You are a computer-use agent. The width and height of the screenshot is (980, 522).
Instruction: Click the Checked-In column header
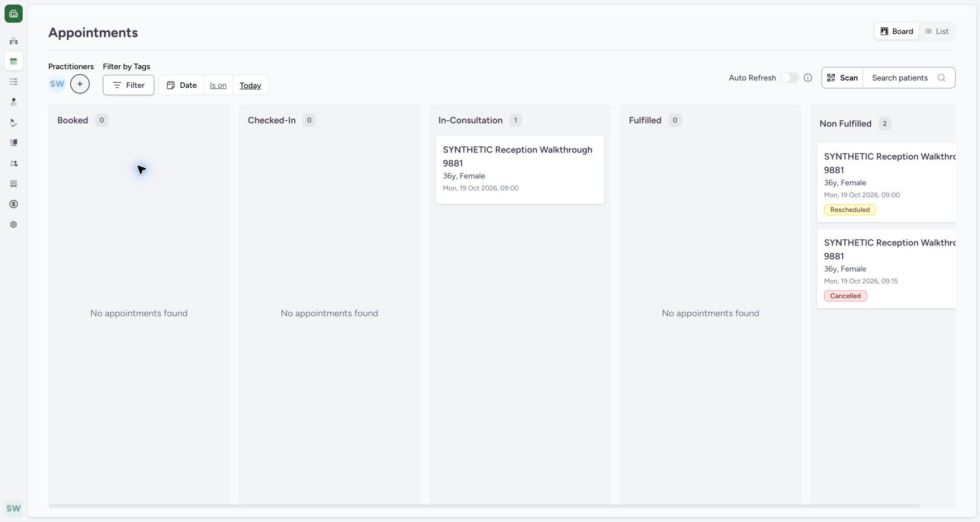click(x=272, y=120)
